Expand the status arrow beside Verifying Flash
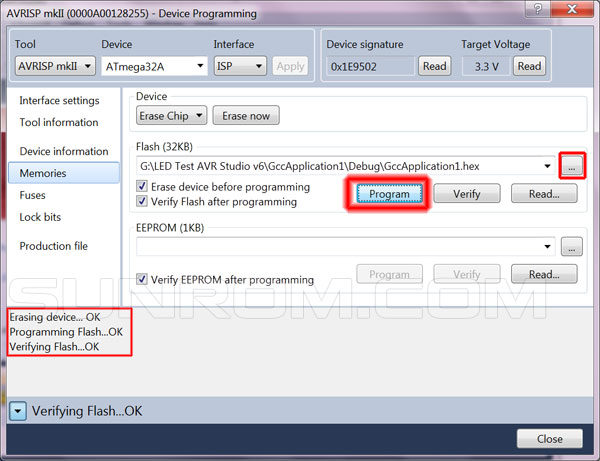 [18, 411]
